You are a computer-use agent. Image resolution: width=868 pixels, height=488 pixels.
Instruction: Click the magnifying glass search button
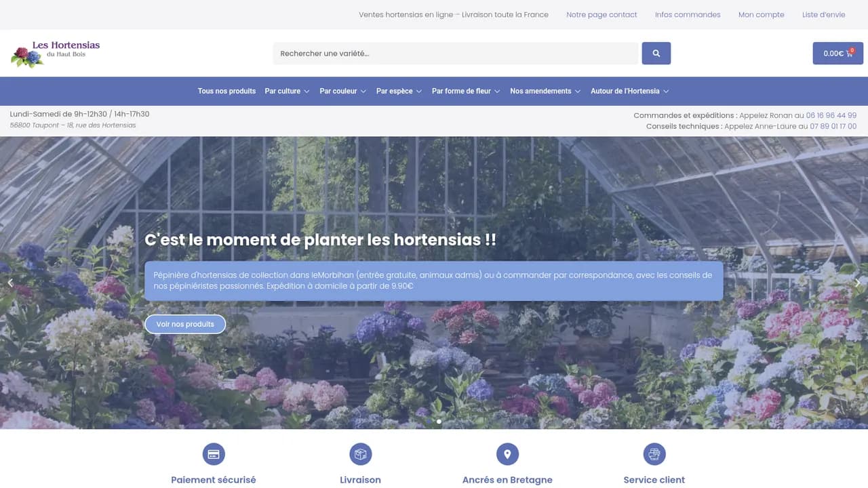pos(656,54)
